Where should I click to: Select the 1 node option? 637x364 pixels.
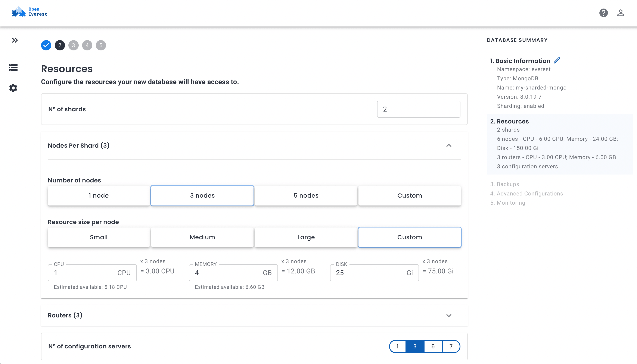99,195
